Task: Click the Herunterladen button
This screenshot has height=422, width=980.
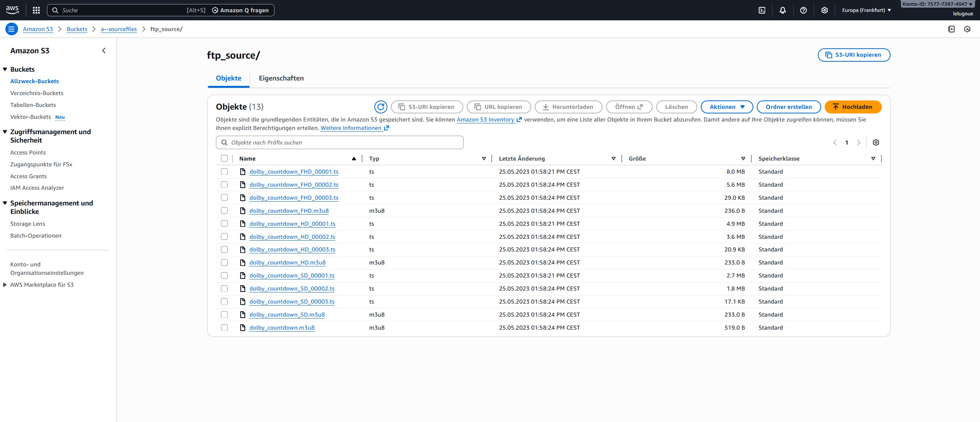Action: point(568,107)
